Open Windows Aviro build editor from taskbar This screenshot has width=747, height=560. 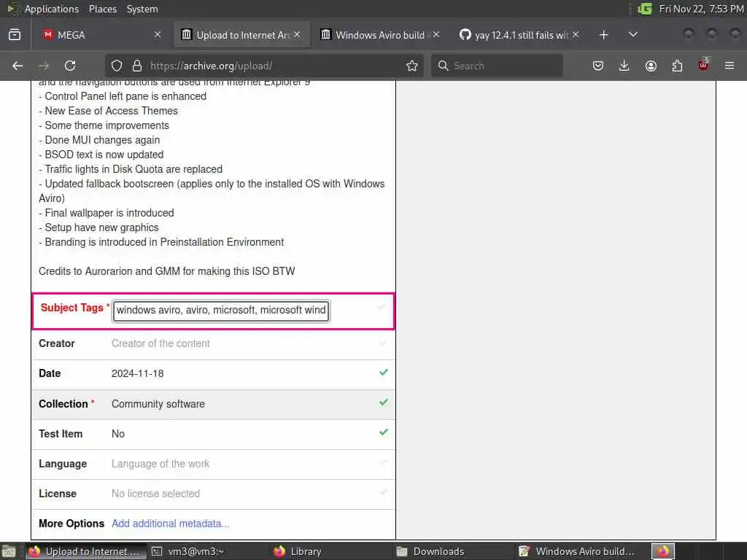tap(576, 551)
